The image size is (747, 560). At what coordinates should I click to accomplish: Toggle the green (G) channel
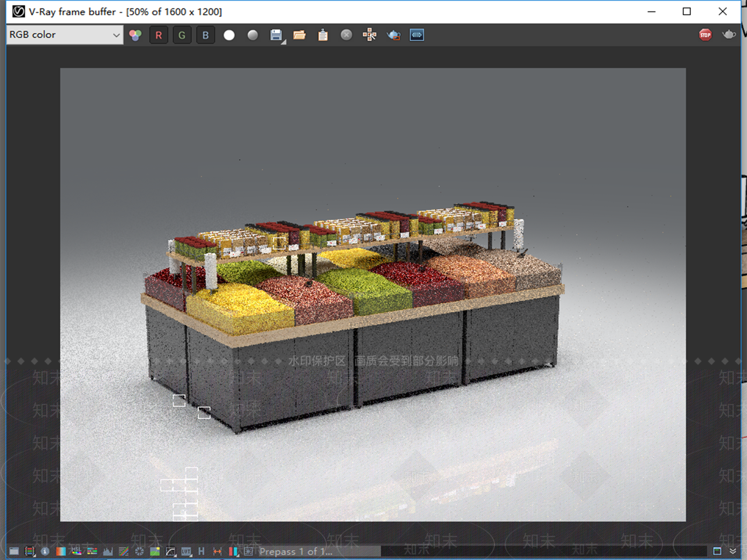[x=182, y=35]
